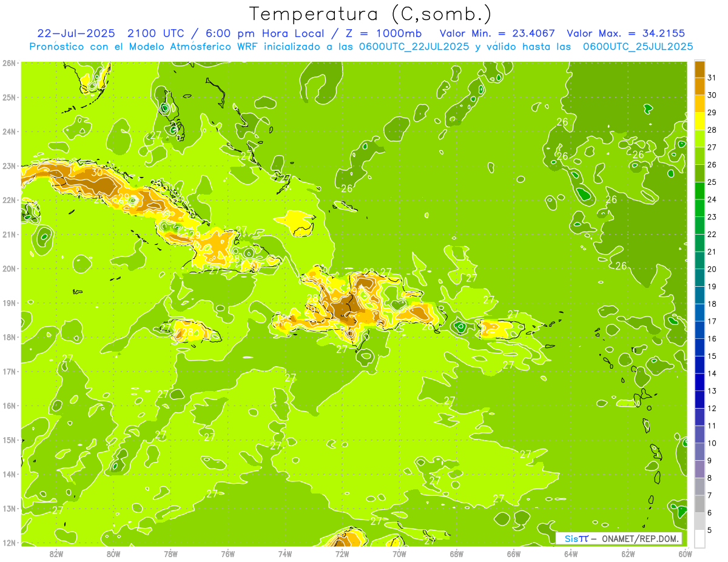Click the '15' colorbar scale value
728x562 pixels.
point(712,356)
